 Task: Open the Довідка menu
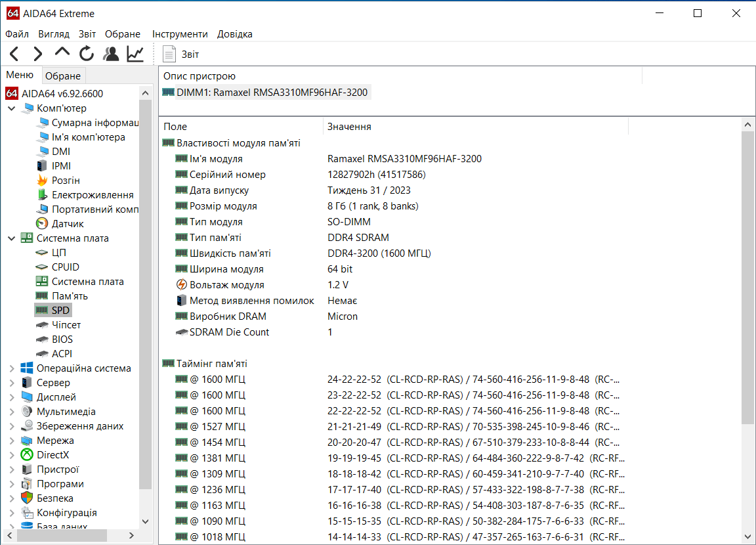click(235, 33)
